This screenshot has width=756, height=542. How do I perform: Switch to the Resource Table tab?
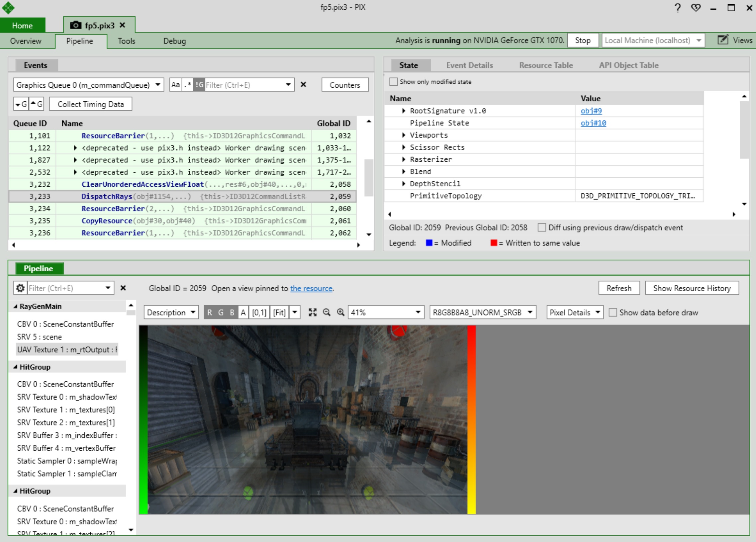point(546,65)
